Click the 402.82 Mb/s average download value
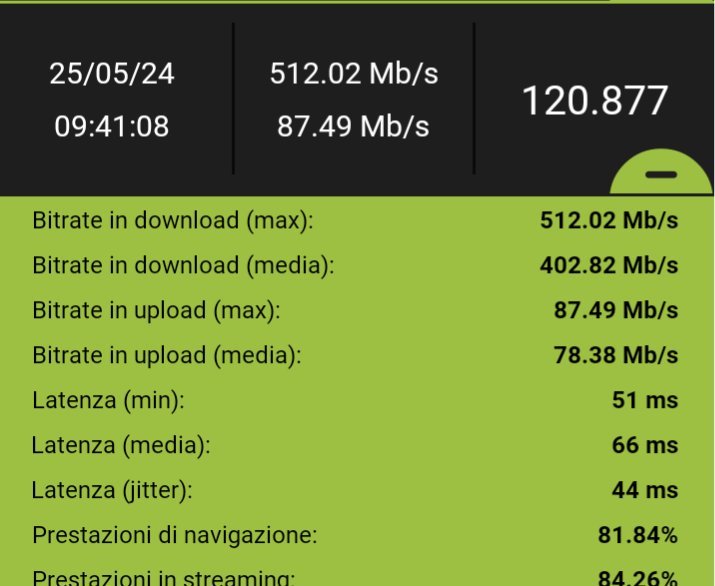This screenshot has height=586, width=715. [609, 265]
